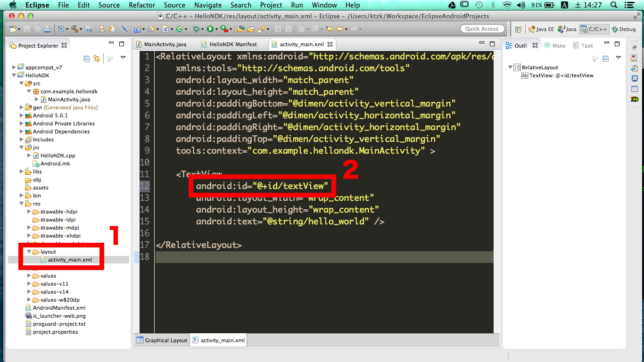Viewport: 644px width, 362px height.
Task: Click the Make target icon near Outline
Action: tap(548, 45)
